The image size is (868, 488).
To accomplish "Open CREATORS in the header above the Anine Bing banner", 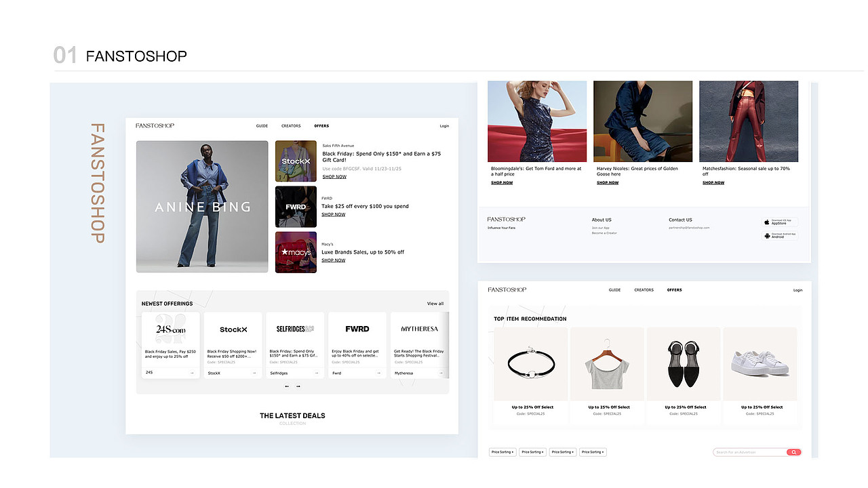I will point(291,126).
